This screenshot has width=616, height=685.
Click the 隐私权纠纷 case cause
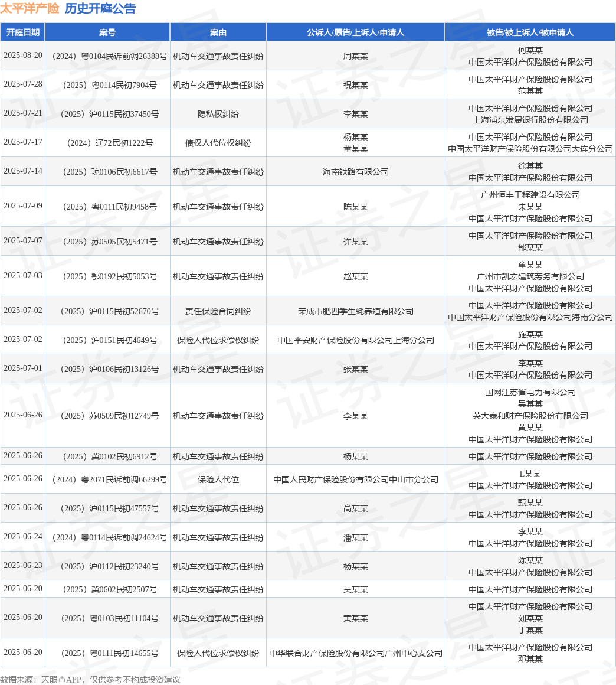click(x=218, y=113)
